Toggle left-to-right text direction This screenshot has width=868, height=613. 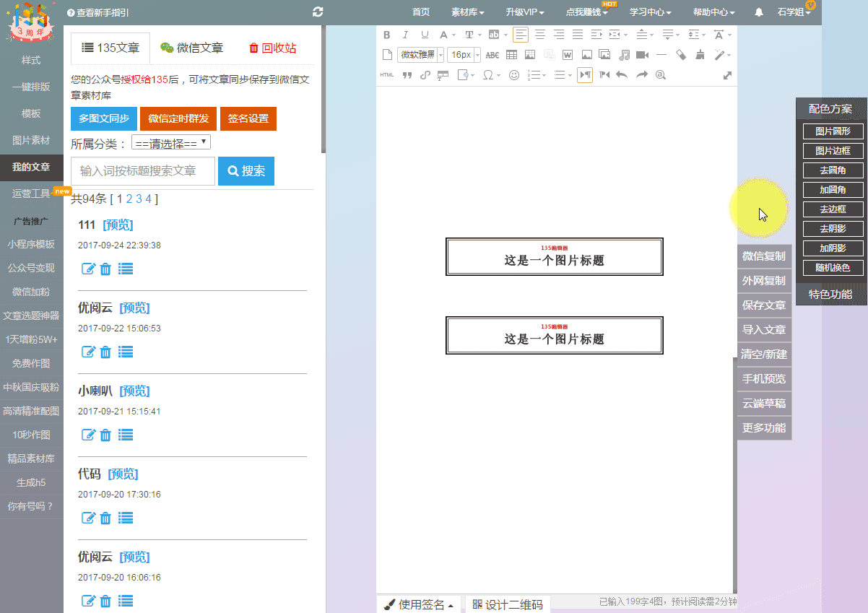coord(585,75)
